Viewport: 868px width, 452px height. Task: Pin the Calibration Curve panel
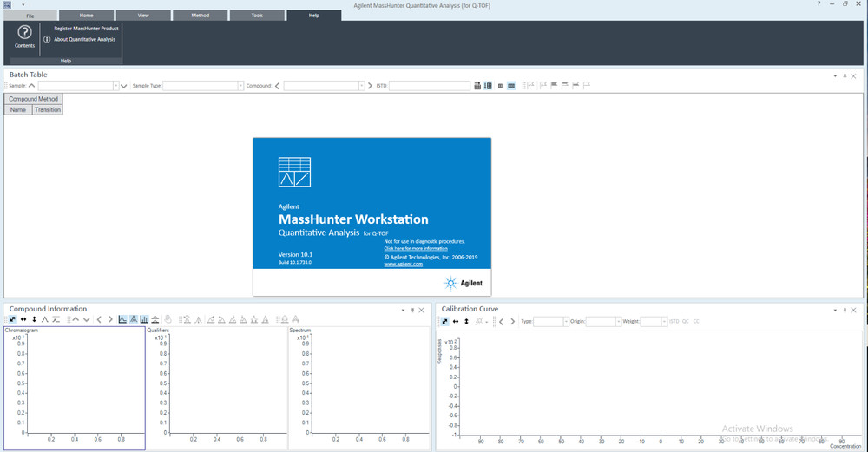(x=845, y=311)
